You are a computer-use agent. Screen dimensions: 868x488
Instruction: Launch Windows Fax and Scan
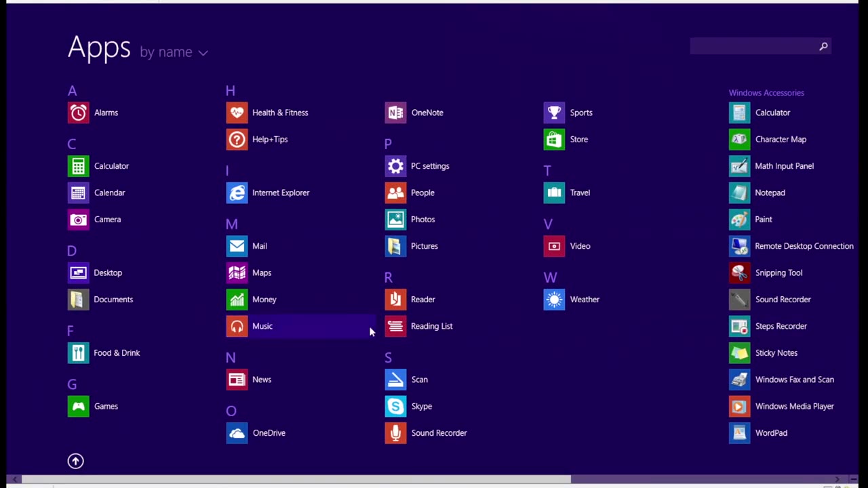[740, 380]
